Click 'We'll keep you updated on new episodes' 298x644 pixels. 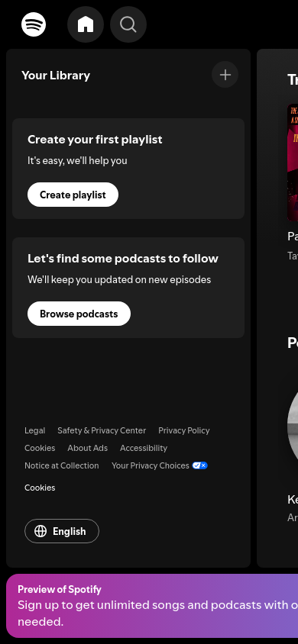(x=119, y=280)
